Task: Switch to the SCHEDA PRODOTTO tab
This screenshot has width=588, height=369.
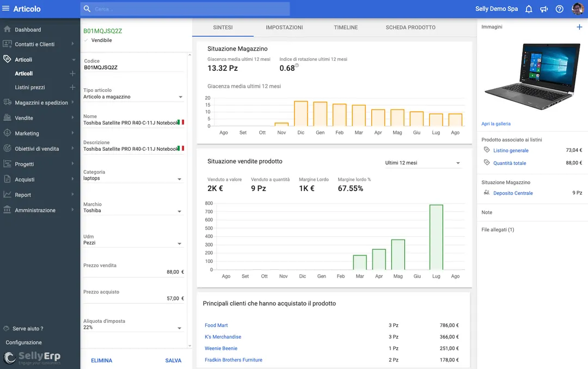Action: point(411,27)
